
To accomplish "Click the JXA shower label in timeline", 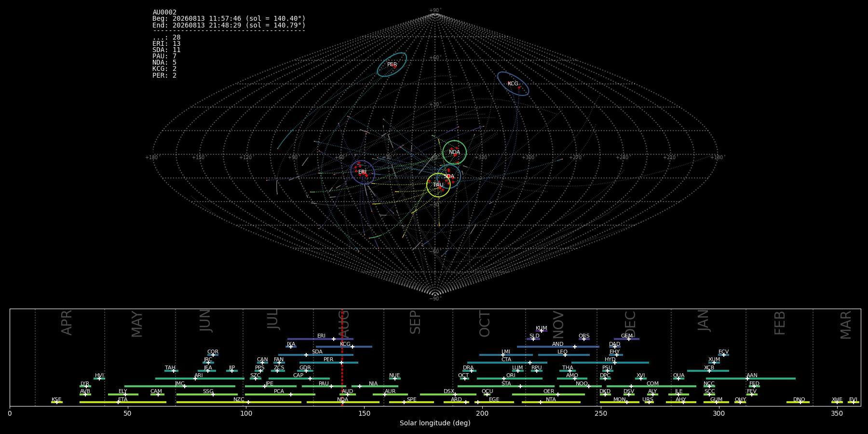I will click(291, 344).
